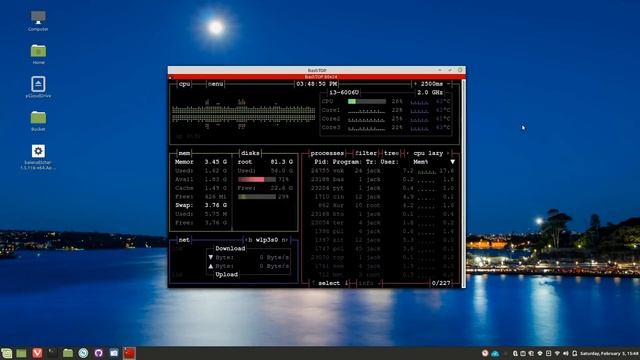The image size is (640, 360).
Task: Select process row with Pid 23204
Action: [x=382, y=188]
